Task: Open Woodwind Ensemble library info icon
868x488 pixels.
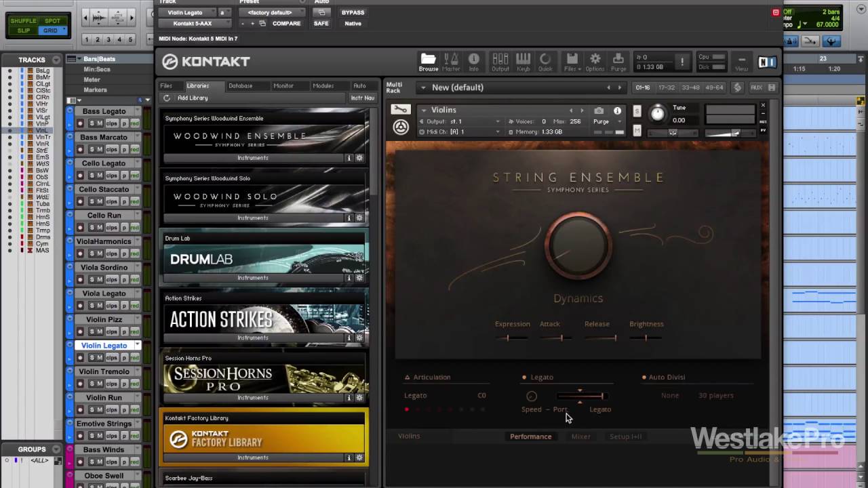Action: coord(349,158)
